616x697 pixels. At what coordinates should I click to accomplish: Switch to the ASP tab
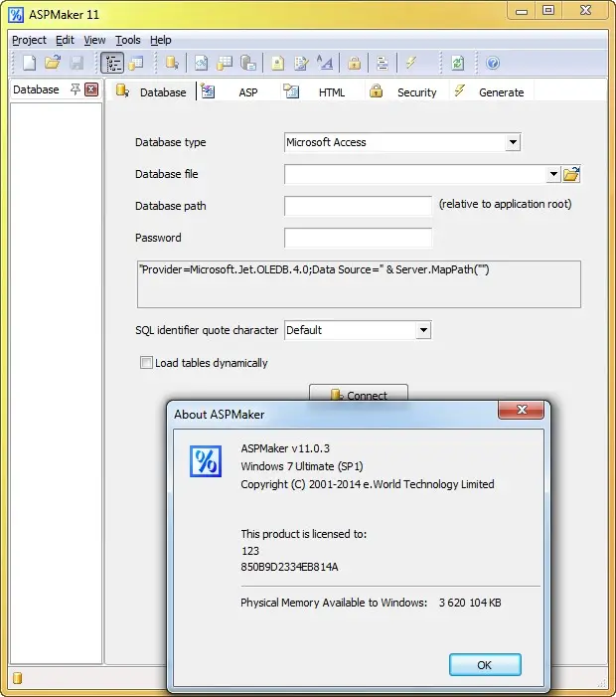point(236,92)
